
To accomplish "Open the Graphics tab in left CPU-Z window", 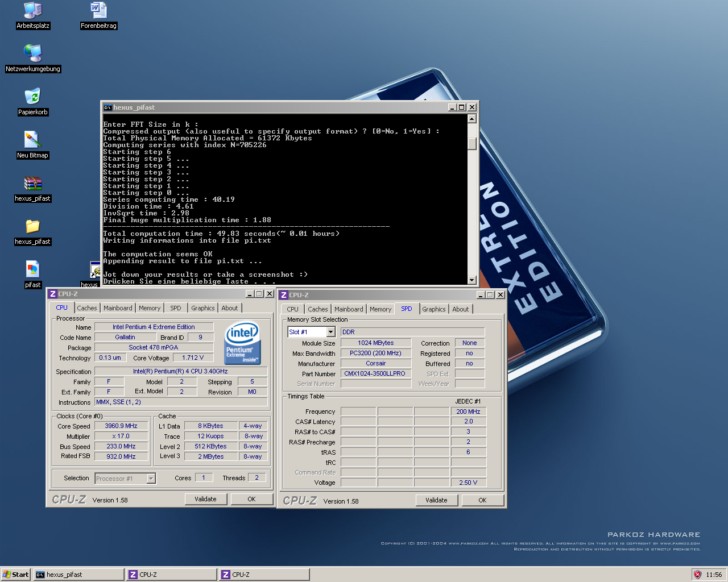I will (x=203, y=308).
